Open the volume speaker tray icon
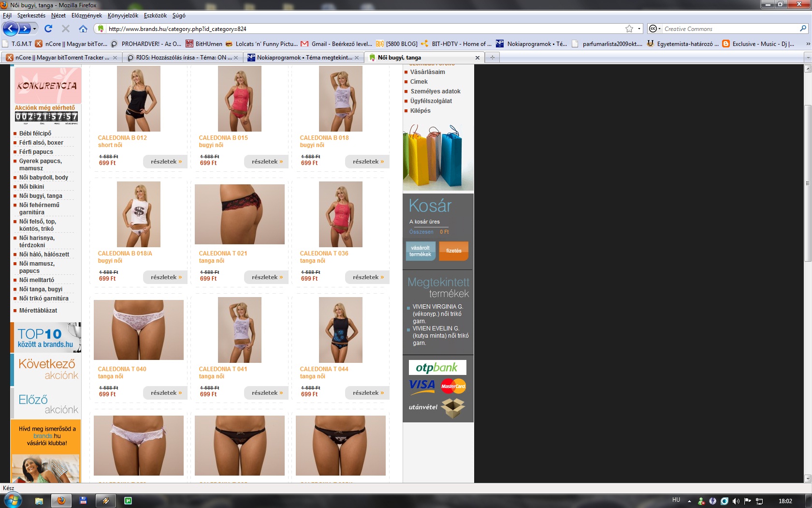Screen dimensions: 812x508 point(736,501)
